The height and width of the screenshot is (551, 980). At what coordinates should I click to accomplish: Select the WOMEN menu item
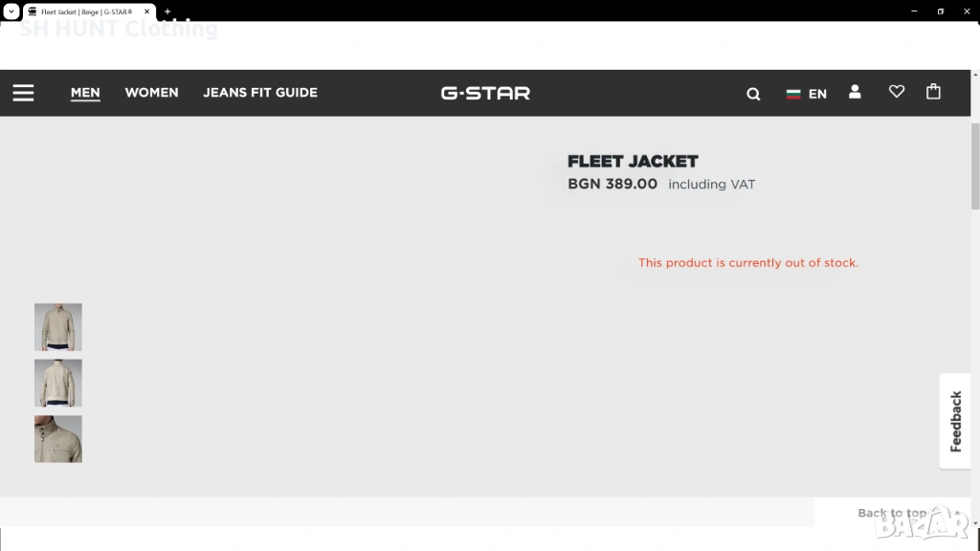click(151, 93)
